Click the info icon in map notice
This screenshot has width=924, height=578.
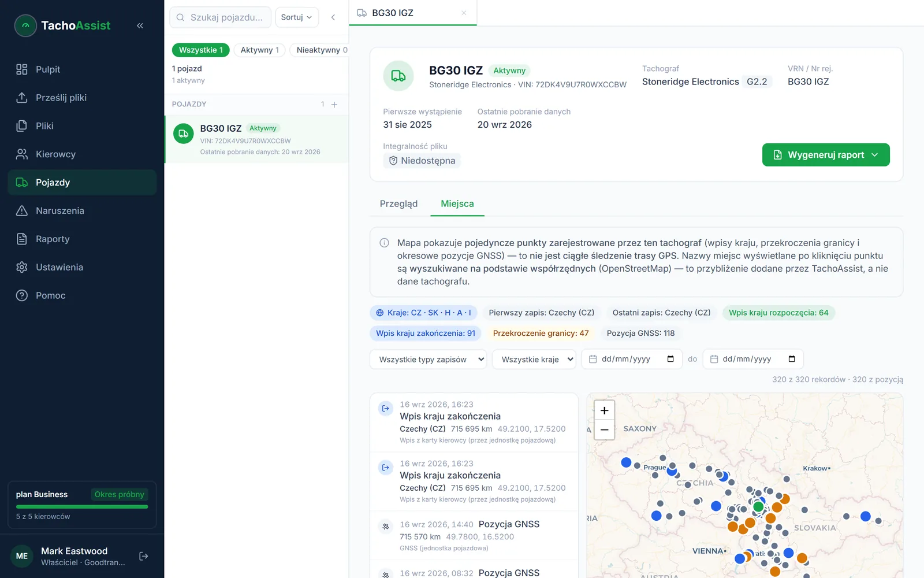[x=384, y=243]
